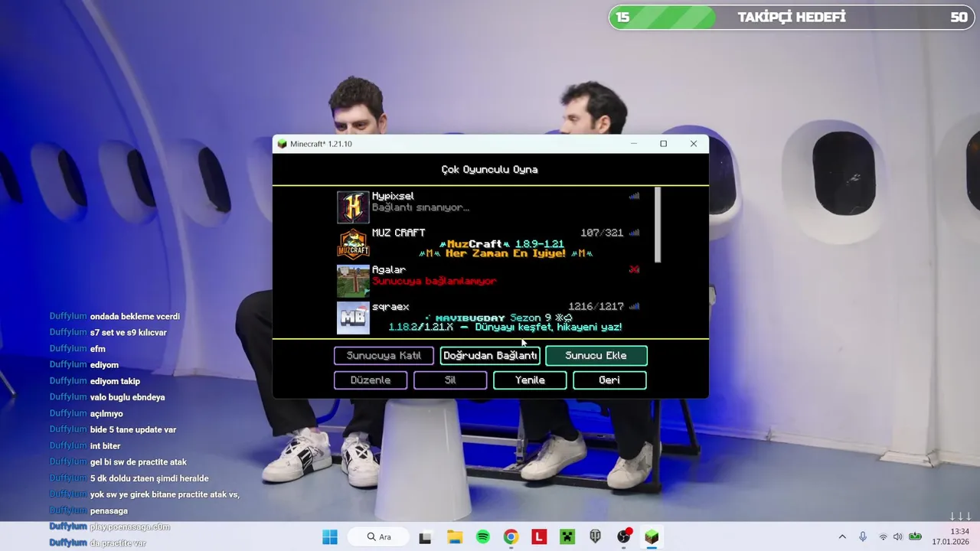Viewport: 980px width, 551px height.
Task: Open the Windows Start menu
Action: (330, 537)
